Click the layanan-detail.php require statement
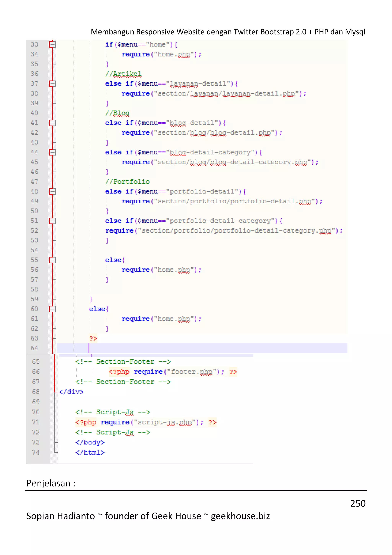This screenshot has height=555, width=392. click(214, 94)
